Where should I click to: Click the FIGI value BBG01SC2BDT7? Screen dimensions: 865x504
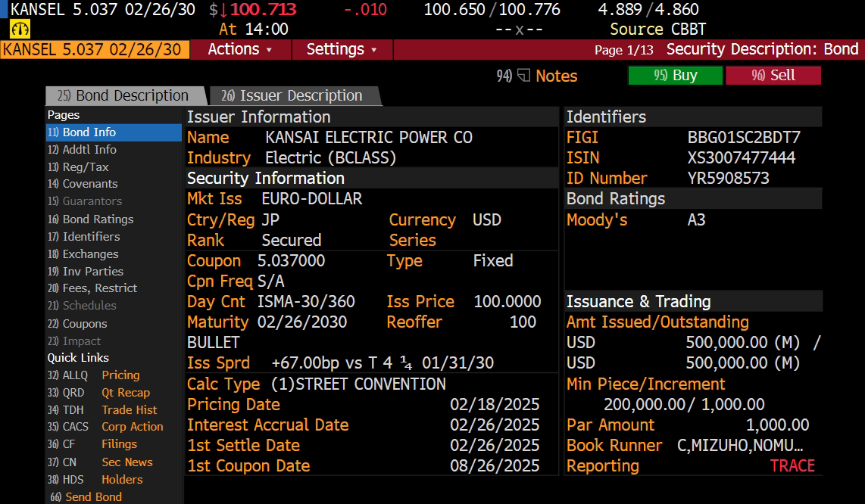[744, 137]
